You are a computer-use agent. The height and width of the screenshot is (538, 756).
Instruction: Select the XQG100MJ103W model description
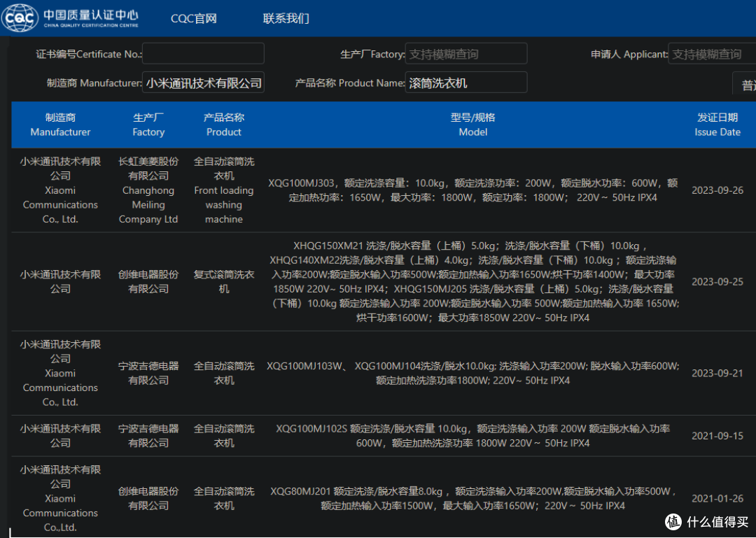pos(473,373)
